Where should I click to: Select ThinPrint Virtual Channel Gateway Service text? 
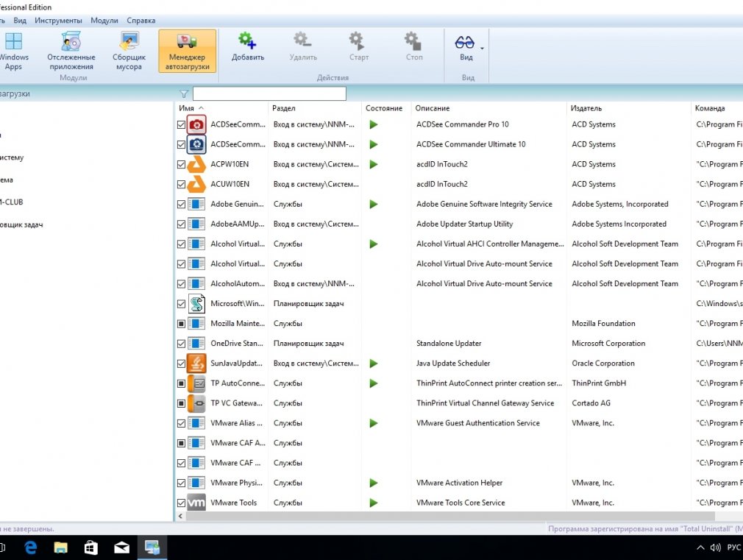point(485,403)
